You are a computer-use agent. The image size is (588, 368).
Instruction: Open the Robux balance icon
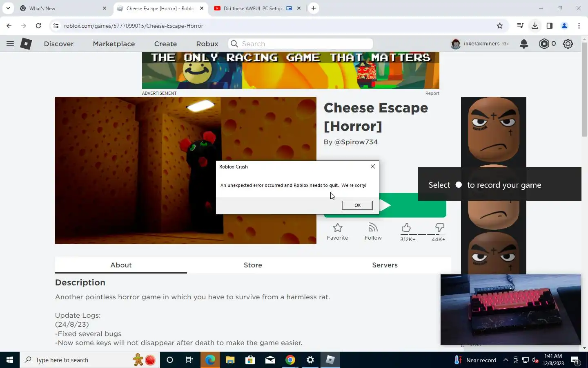coord(544,44)
